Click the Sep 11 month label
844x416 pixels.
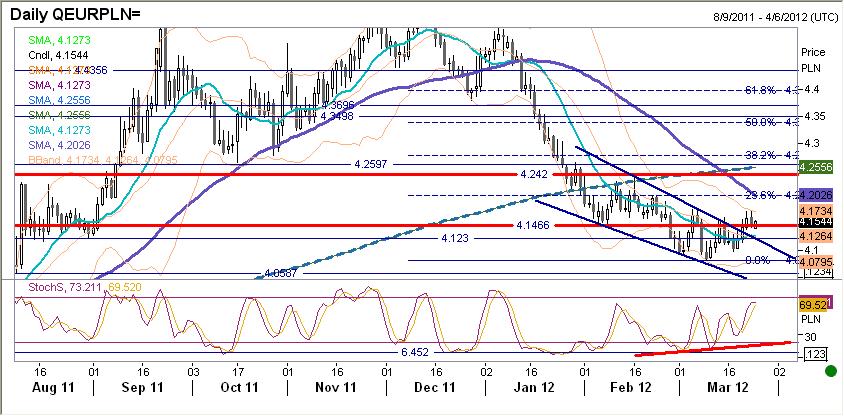(x=143, y=386)
